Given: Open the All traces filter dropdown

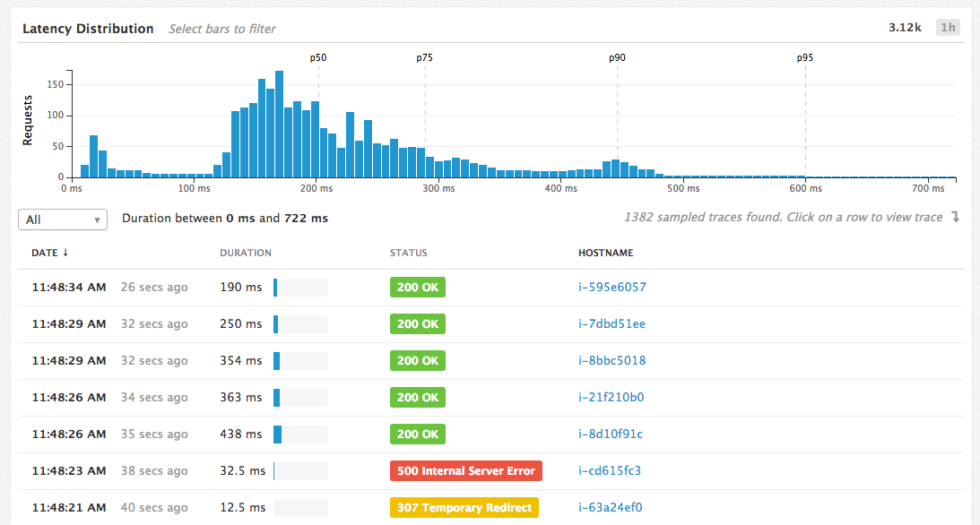Looking at the screenshot, I should 63,219.
